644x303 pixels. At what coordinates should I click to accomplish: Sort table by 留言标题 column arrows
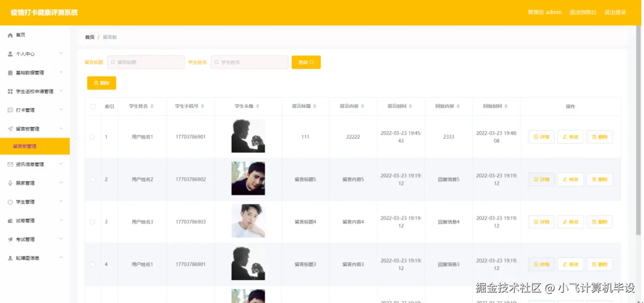(315, 106)
